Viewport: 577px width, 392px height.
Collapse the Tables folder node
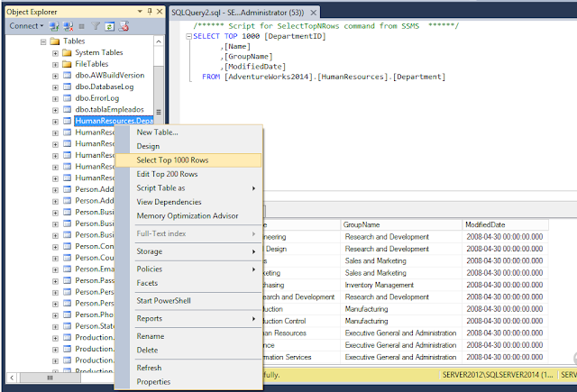(43, 42)
